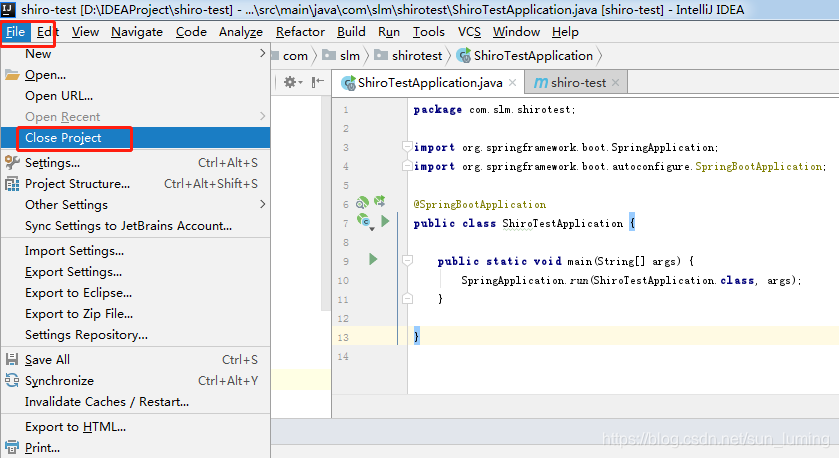Collapse the import block fold marker at line 3

coord(407,147)
